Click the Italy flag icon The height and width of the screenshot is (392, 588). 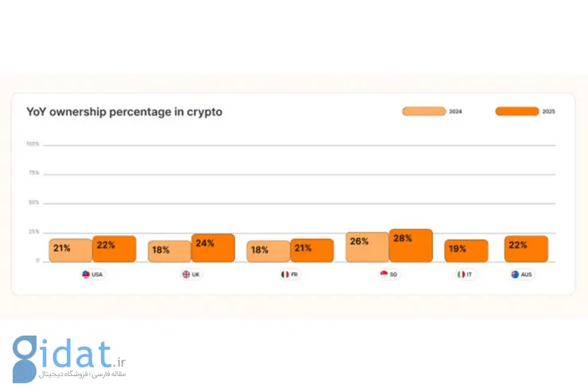[x=461, y=274]
